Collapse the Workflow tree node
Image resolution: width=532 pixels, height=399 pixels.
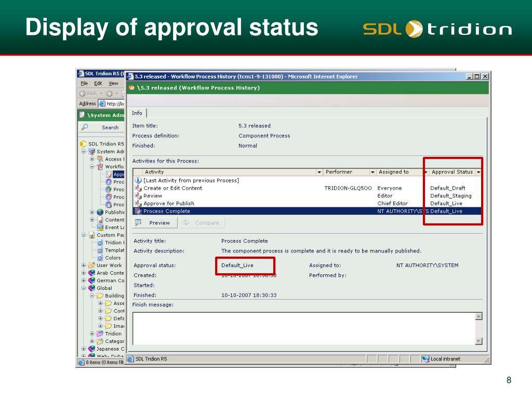pos(92,167)
